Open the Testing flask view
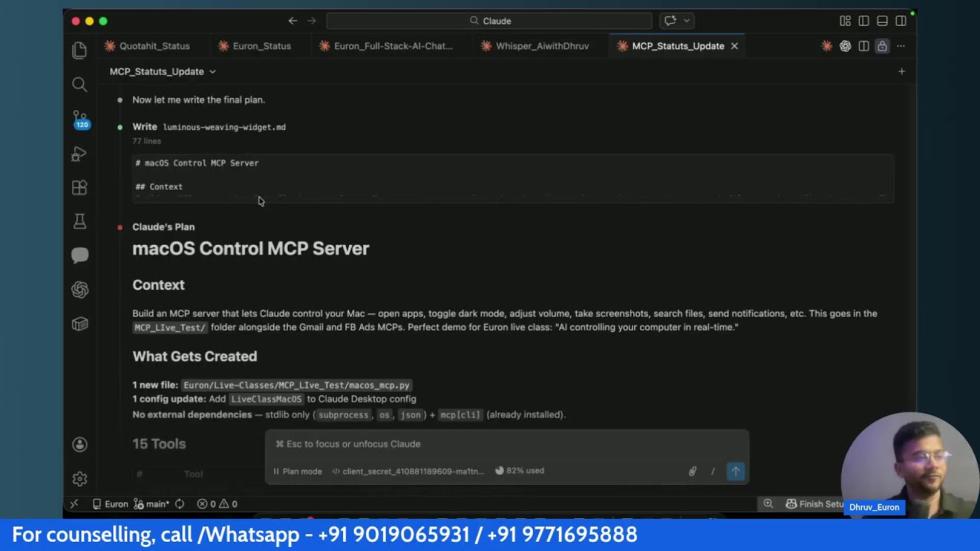This screenshot has height=551, width=980. coord(80,221)
